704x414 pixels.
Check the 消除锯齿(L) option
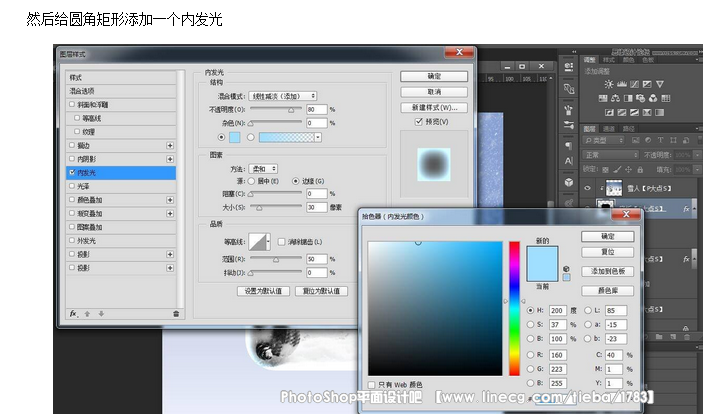[282, 242]
